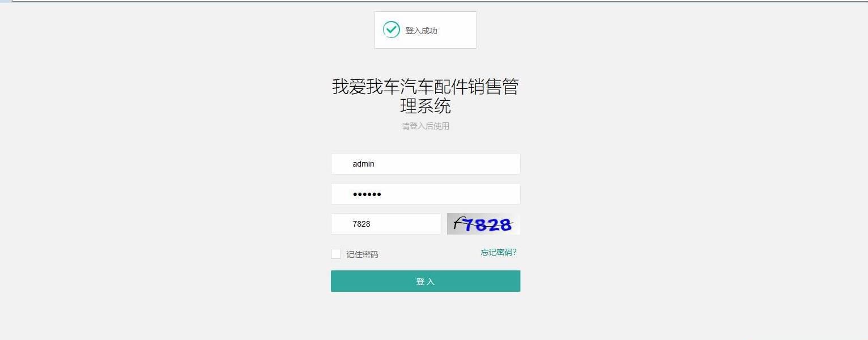The width and height of the screenshot is (868, 340).
Task: Click the 记住密码 label text
Action: click(362, 254)
